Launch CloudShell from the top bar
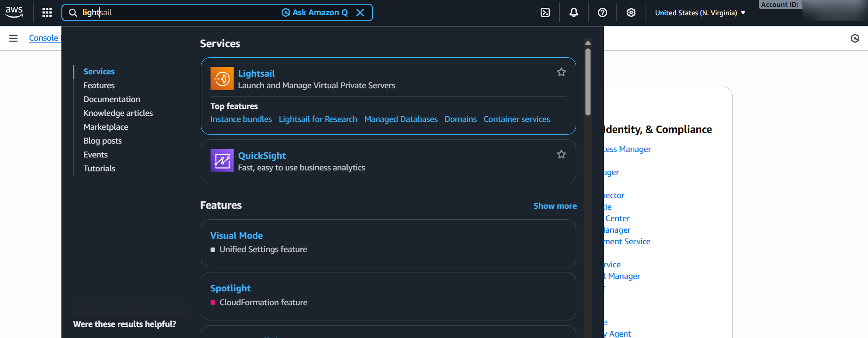 [545, 12]
